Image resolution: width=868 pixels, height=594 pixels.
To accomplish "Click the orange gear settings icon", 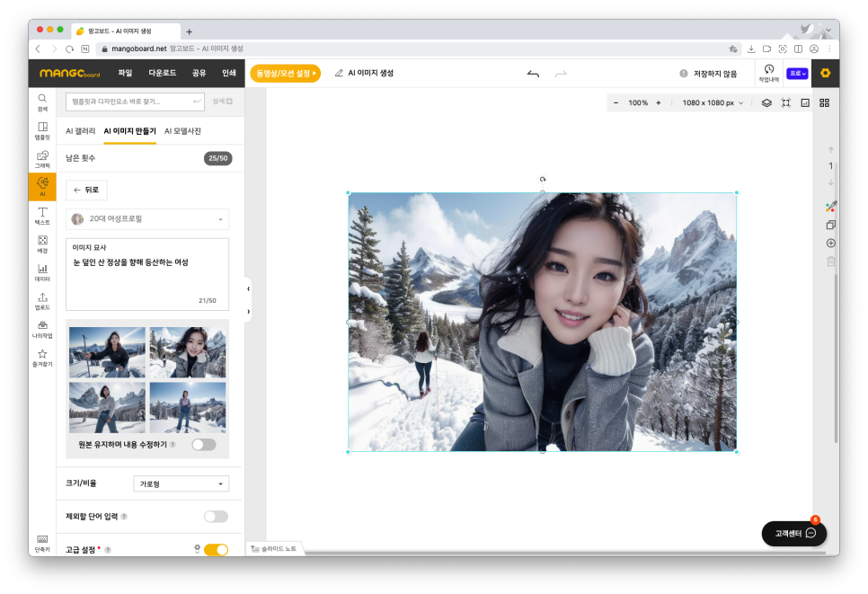I will [x=825, y=73].
